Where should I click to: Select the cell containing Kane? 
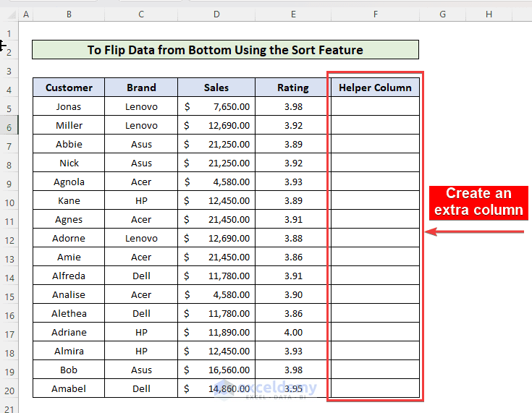[x=69, y=200]
